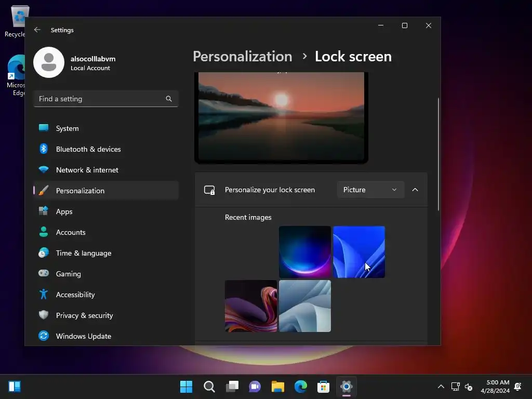
Task: Open Accessibility settings
Action: (x=106, y=295)
